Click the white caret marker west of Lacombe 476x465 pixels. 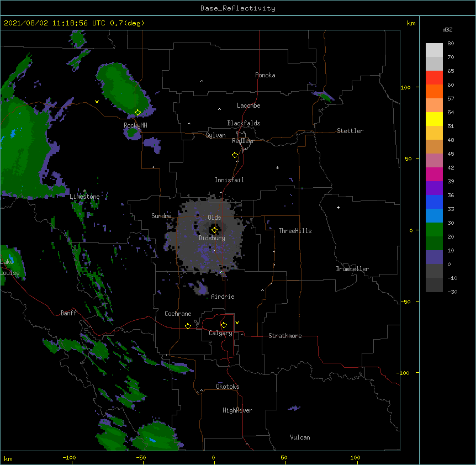(219, 109)
